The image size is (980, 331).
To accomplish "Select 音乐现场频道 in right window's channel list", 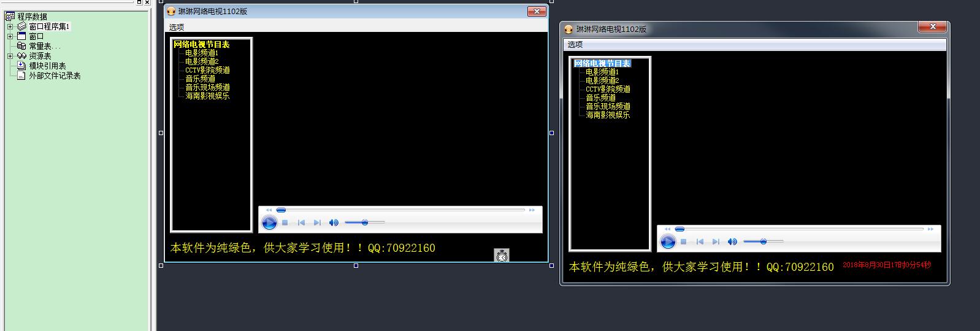I will 607,107.
